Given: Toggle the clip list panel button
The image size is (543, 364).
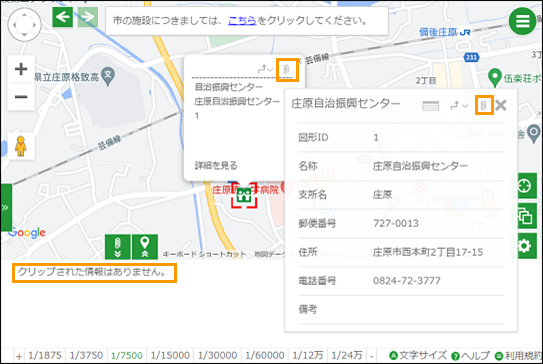Looking at the screenshot, I should tap(118, 247).
